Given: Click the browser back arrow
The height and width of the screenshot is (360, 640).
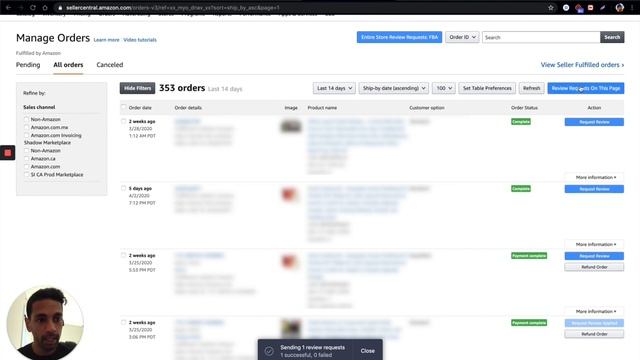Looking at the screenshot, I should (8, 7).
